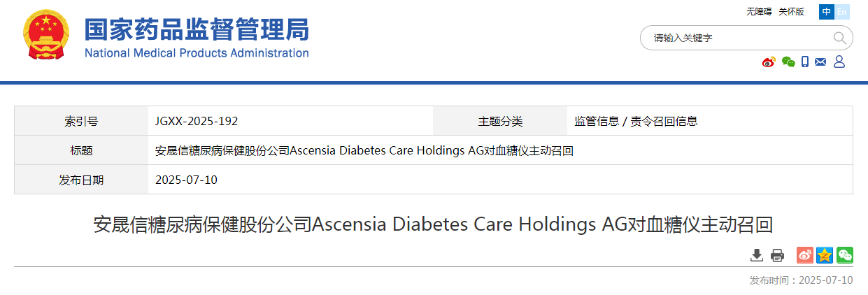Open the header WeChat icon
The height and width of the screenshot is (295, 868).
(x=788, y=62)
